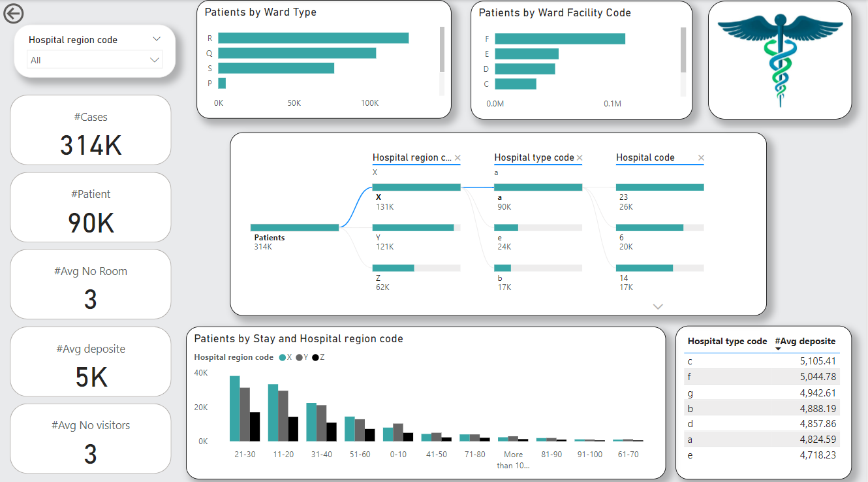868x482 pixels.
Task: Click the #Cases 314K card
Action: (91, 131)
